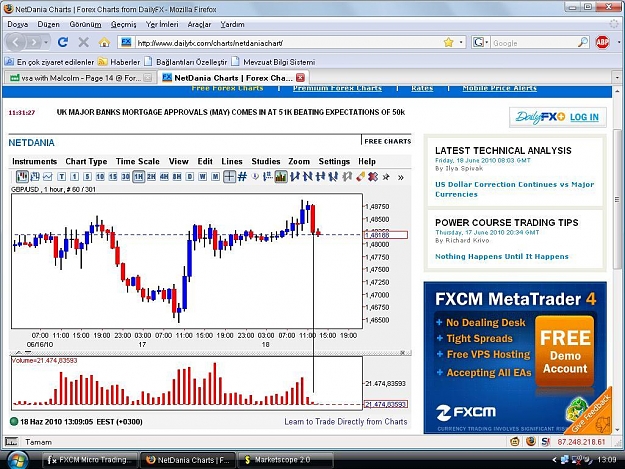This screenshot has width=625, height=469.
Task: Open Premium Forex Charts link
Action: (337, 88)
